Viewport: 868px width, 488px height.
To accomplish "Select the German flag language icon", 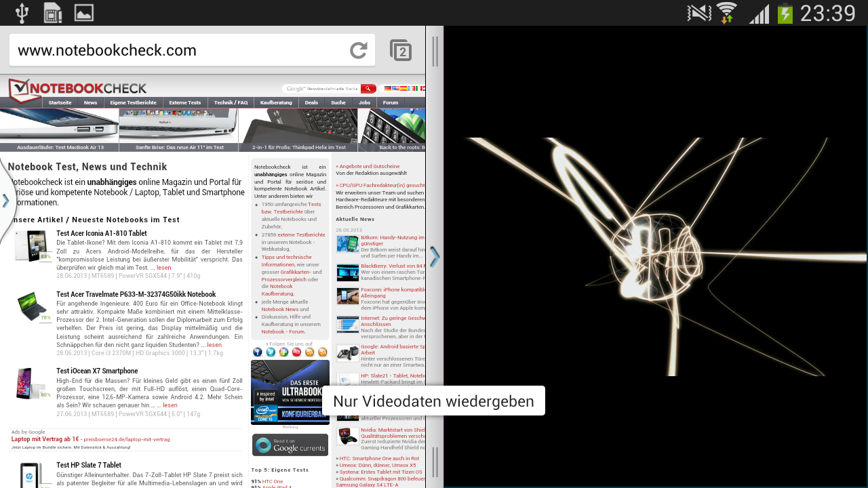I will click(x=387, y=89).
